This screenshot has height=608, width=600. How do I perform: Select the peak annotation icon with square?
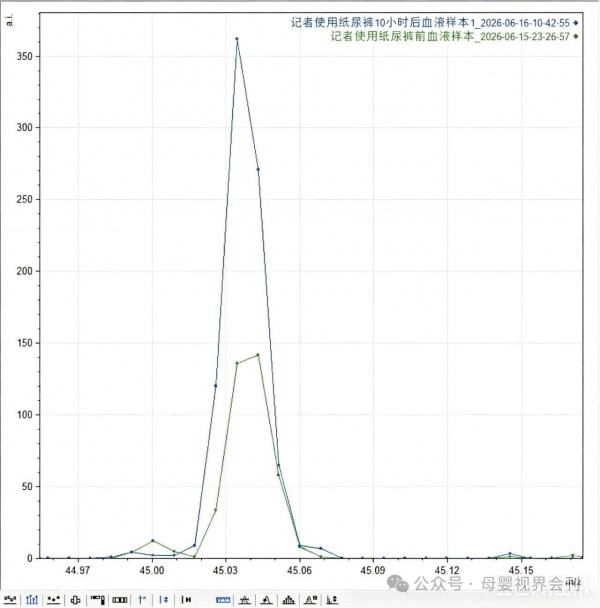point(311,600)
